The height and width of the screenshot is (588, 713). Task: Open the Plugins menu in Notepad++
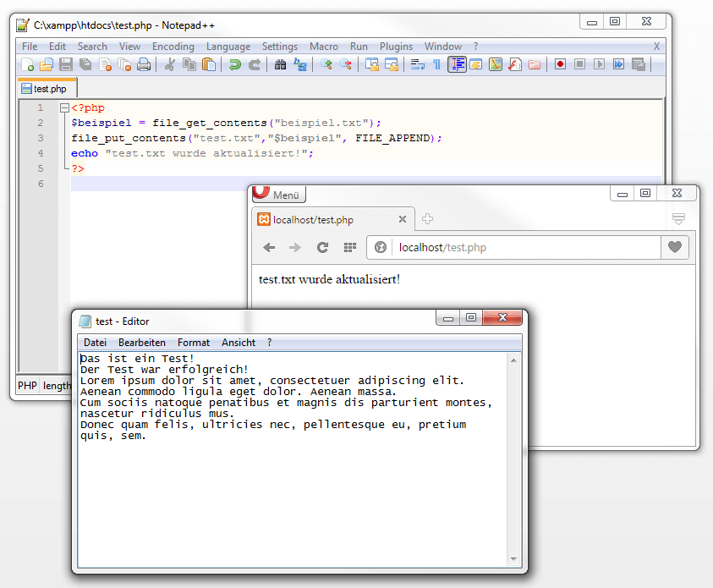396,47
